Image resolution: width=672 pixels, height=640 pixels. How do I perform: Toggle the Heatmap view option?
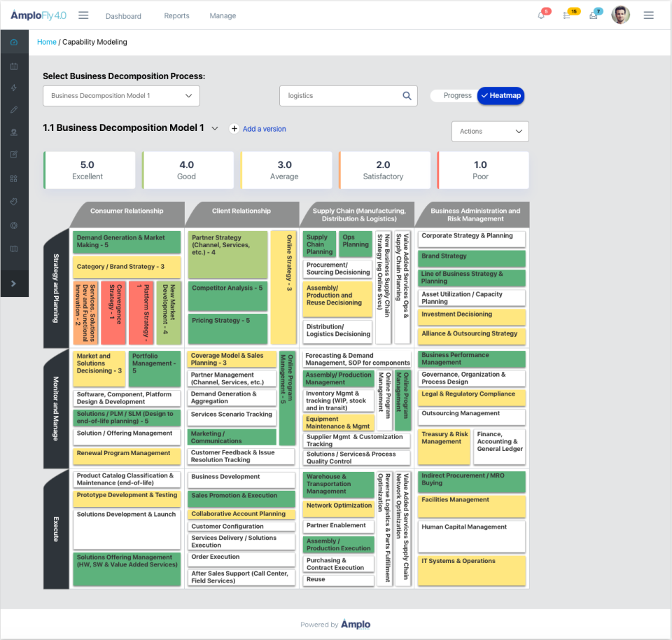point(500,95)
